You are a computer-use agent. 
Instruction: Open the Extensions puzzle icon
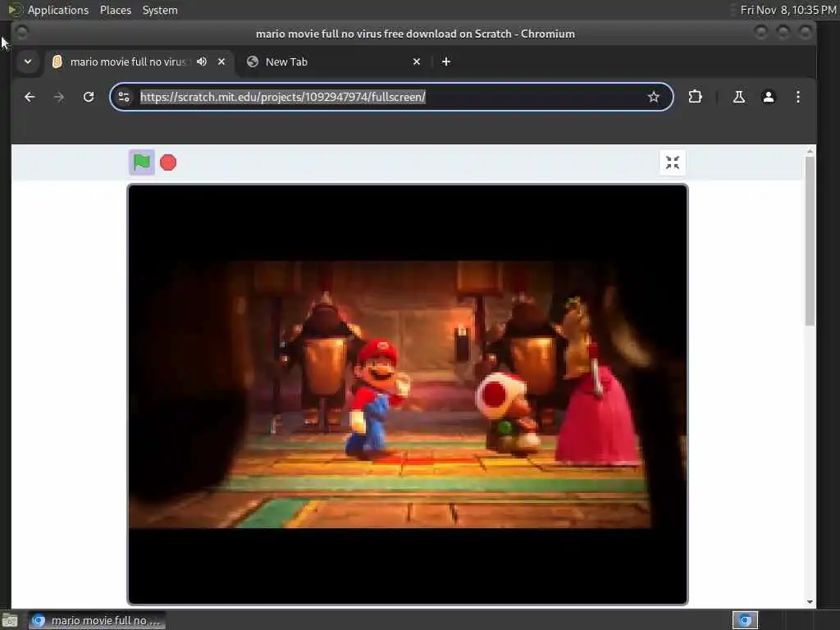(x=695, y=97)
